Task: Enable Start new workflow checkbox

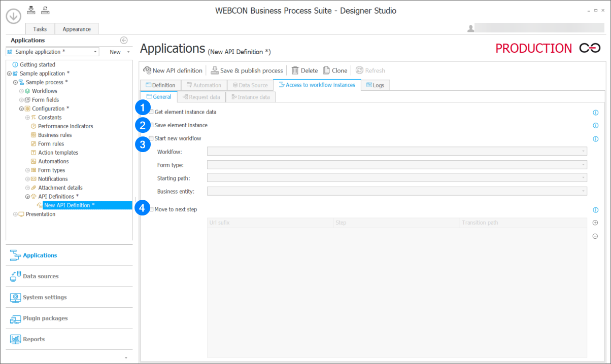Action: pyautogui.click(x=151, y=138)
